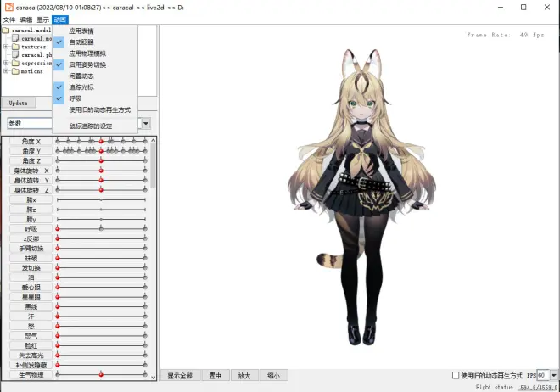Expand the motions folder node
560x392 pixels.
tap(6, 71)
